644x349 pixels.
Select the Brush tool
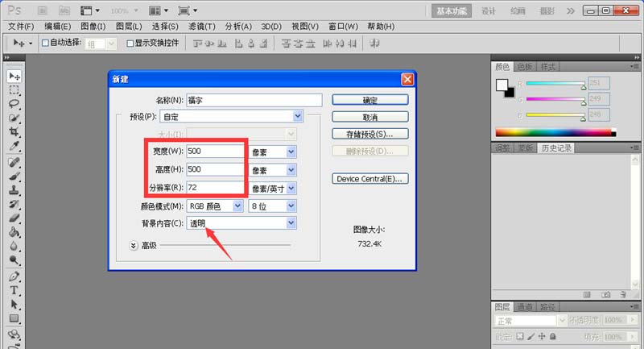pyautogui.click(x=14, y=177)
